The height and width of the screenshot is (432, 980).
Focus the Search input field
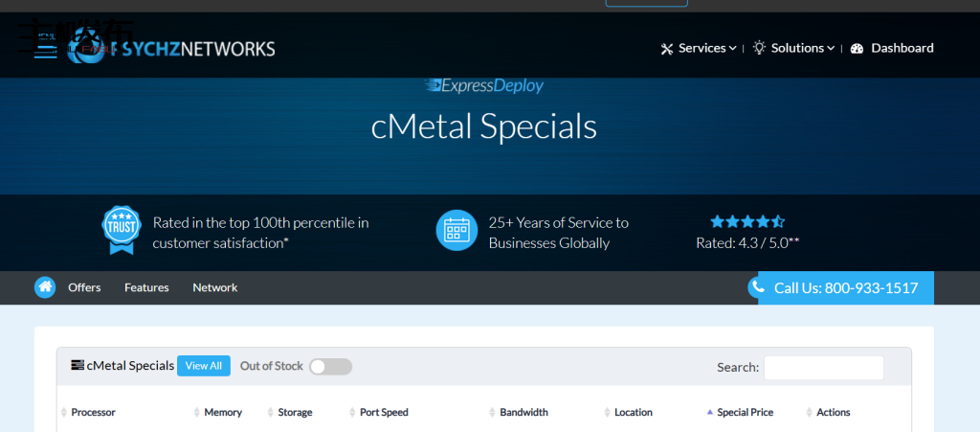coord(823,367)
